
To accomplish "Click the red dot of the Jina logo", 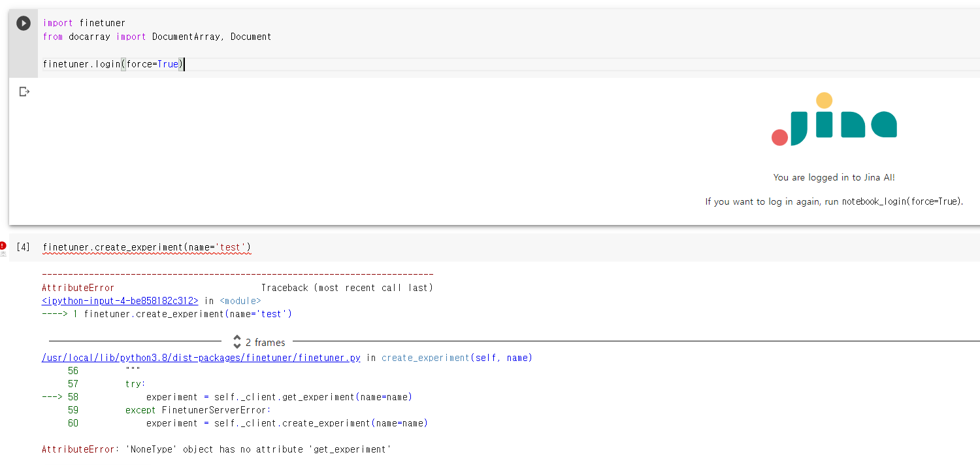I will click(779, 137).
